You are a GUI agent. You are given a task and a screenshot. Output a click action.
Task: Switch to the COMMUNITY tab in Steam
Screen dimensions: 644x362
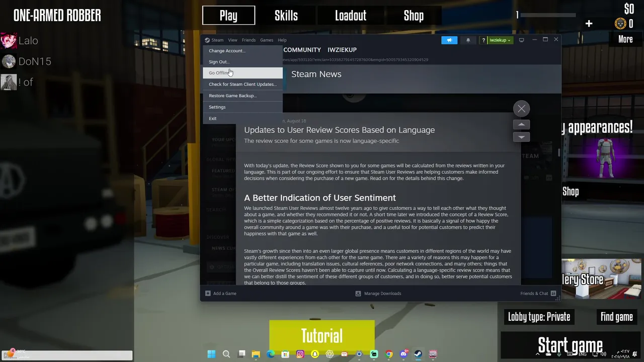[302, 50]
